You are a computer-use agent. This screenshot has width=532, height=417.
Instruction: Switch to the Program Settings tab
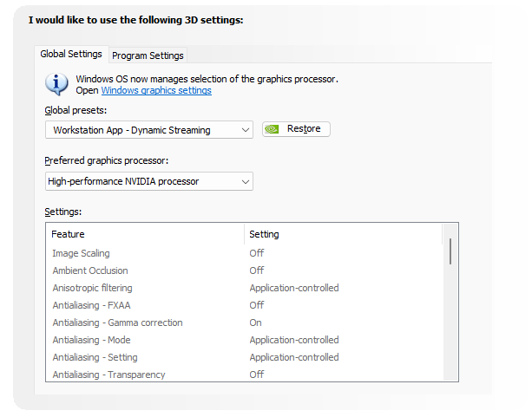148,55
